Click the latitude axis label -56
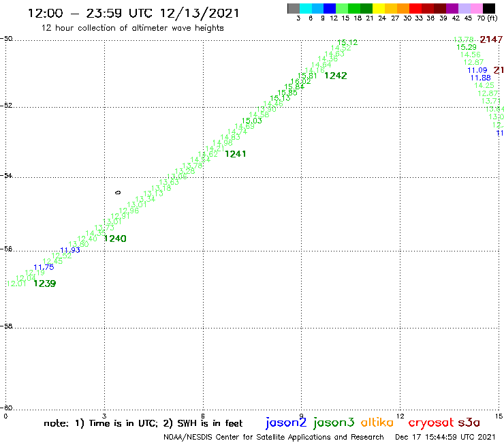The image size is (504, 443). pyautogui.click(x=6, y=249)
